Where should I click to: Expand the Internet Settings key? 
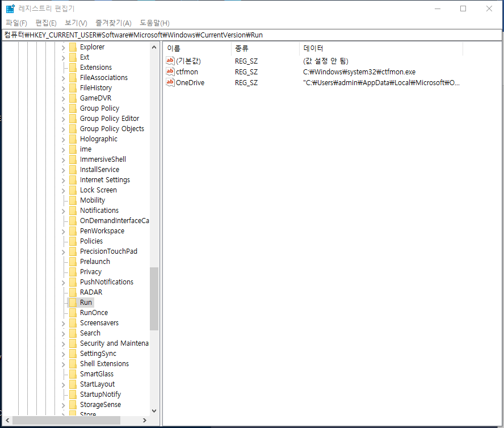coord(63,180)
